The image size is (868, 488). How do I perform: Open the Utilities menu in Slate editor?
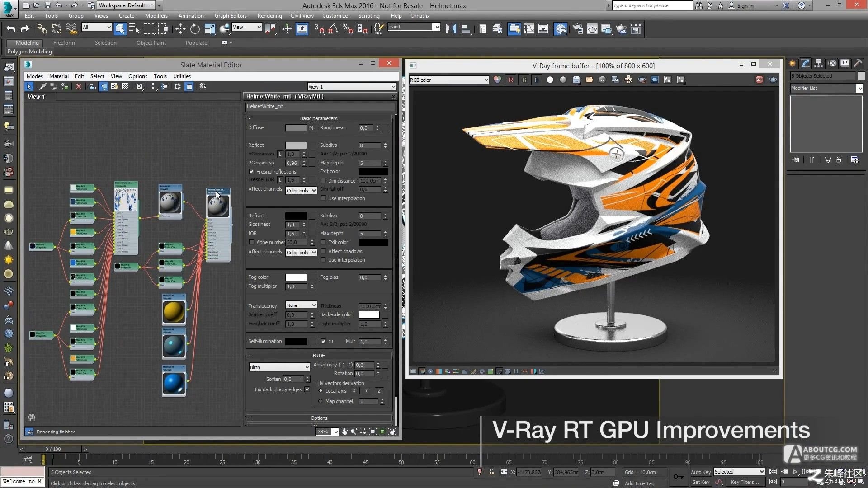pyautogui.click(x=182, y=76)
